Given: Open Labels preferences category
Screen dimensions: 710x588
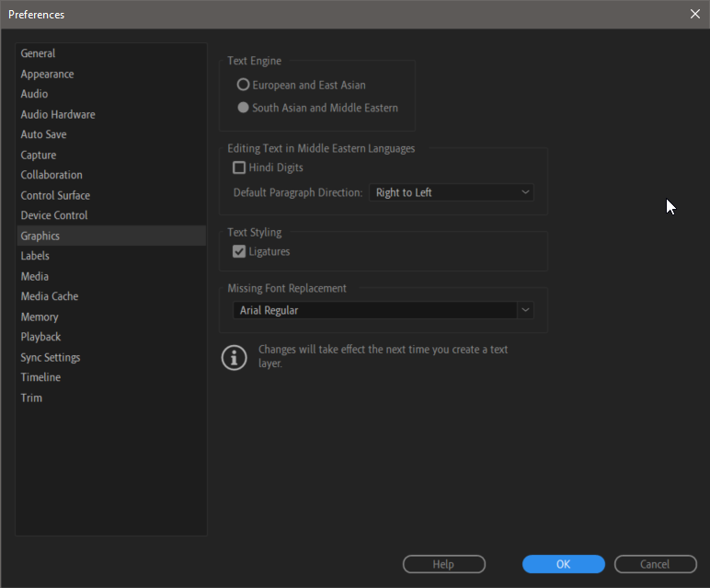Looking at the screenshot, I should [x=111, y=256].
